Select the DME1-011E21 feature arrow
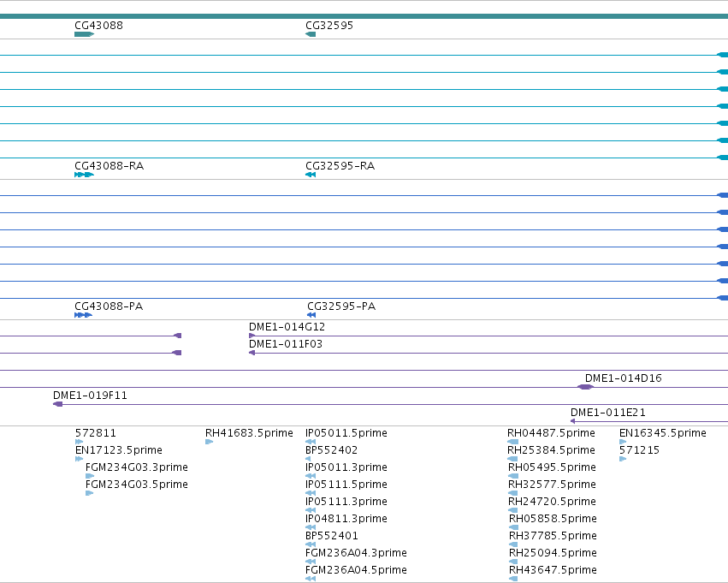Screen dimensions: 728x583 click(573, 421)
